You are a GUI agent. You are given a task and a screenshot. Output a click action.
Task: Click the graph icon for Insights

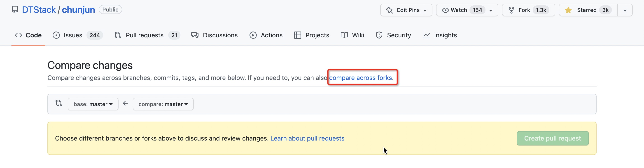(426, 35)
